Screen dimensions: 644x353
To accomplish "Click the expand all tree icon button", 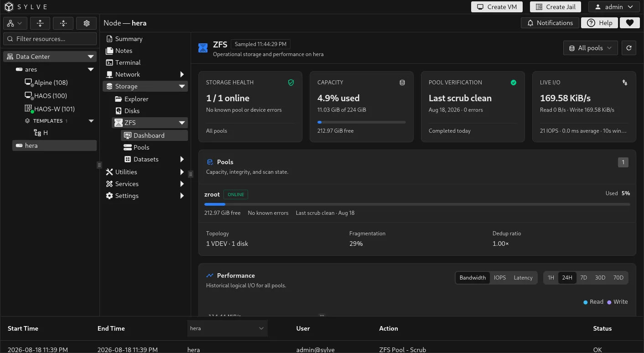I will pyautogui.click(x=40, y=23).
